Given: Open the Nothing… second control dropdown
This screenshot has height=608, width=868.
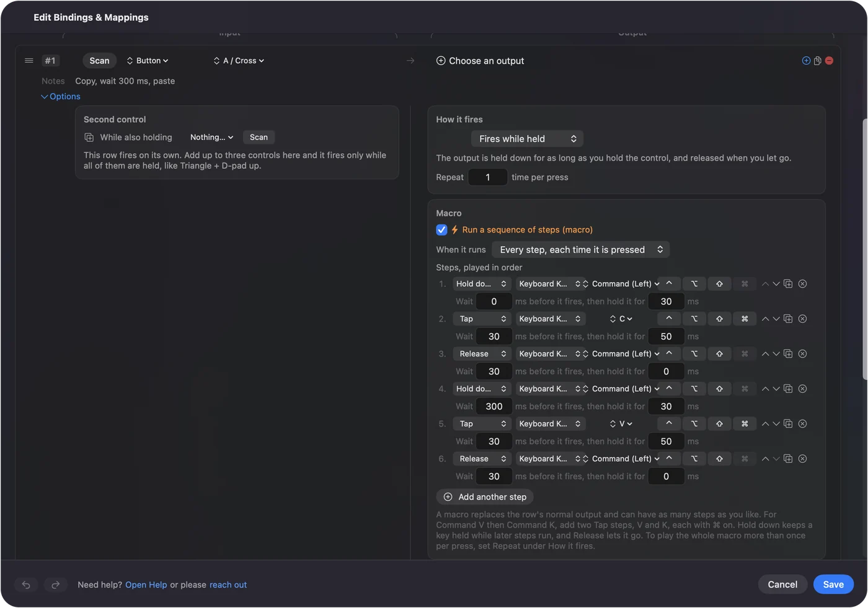Looking at the screenshot, I should 211,138.
